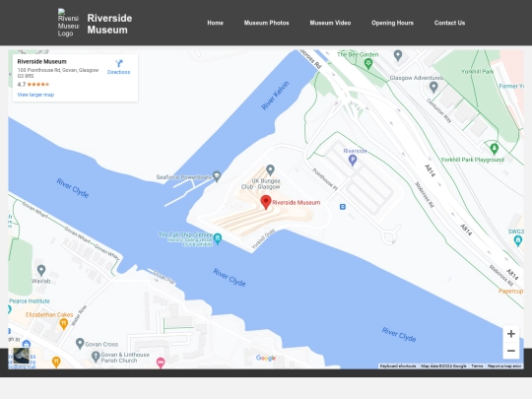Zoom out the map with minus button
The height and width of the screenshot is (399, 532).
tap(511, 351)
